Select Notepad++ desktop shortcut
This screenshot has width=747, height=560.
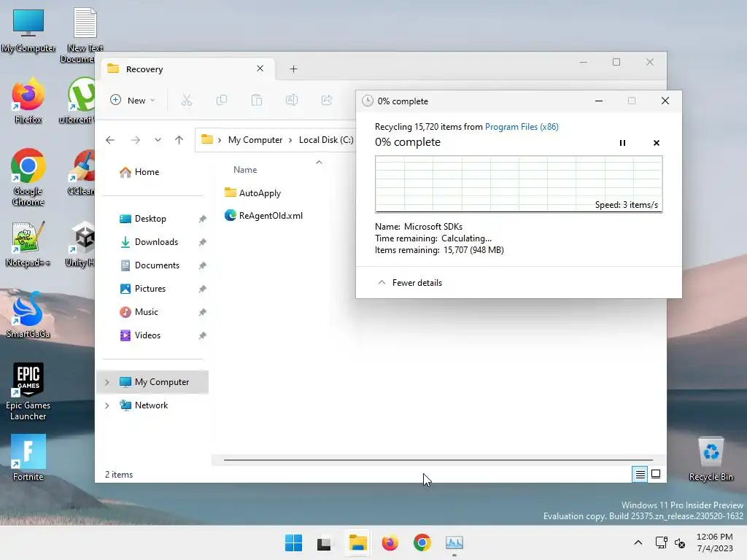(x=28, y=244)
